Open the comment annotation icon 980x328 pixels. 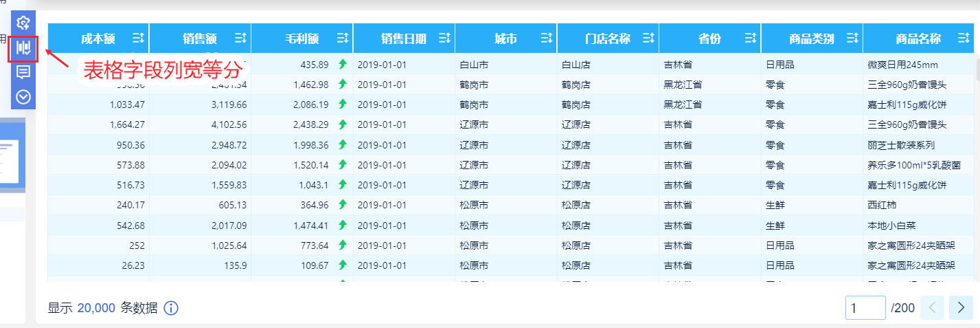pos(23,72)
